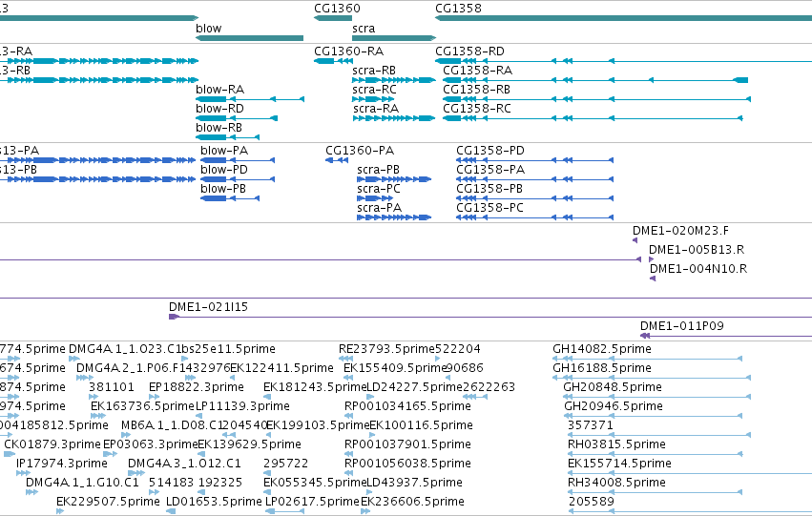Select EST EK155714.5prime
Screen dimensions: 812x516
tap(619, 464)
